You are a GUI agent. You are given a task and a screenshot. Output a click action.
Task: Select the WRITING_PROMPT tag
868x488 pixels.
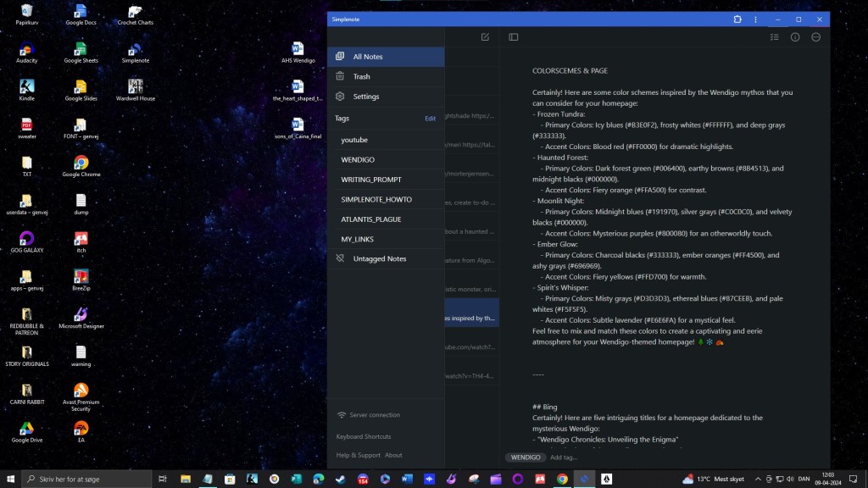pos(371,180)
